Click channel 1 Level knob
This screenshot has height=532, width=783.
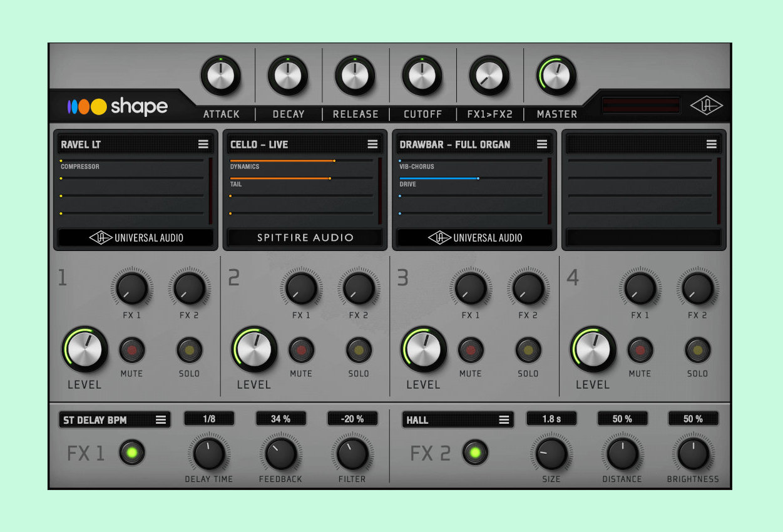tap(84, 349)
